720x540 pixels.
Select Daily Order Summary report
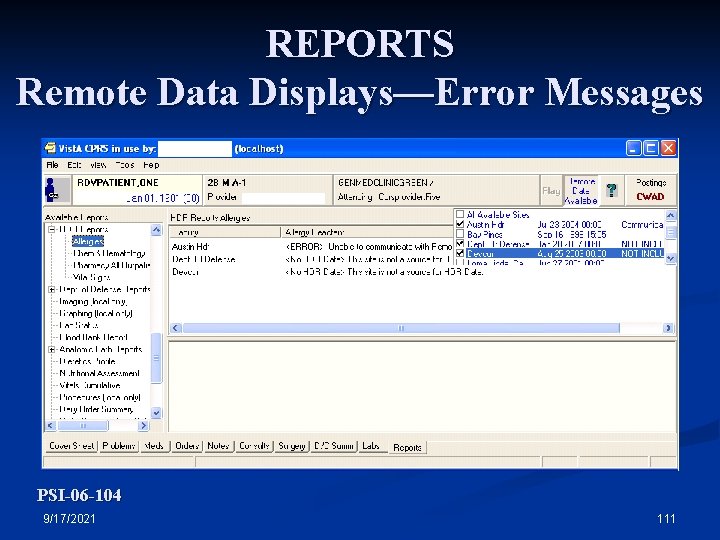point(96,409)
